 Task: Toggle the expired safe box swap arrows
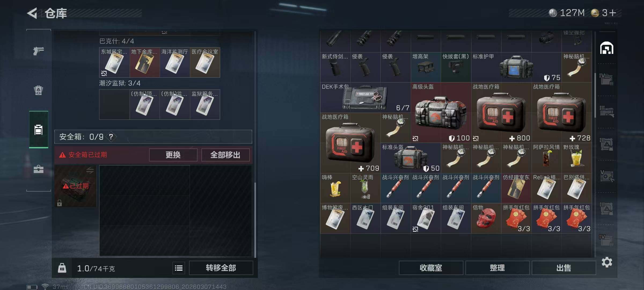click(90, 170)
